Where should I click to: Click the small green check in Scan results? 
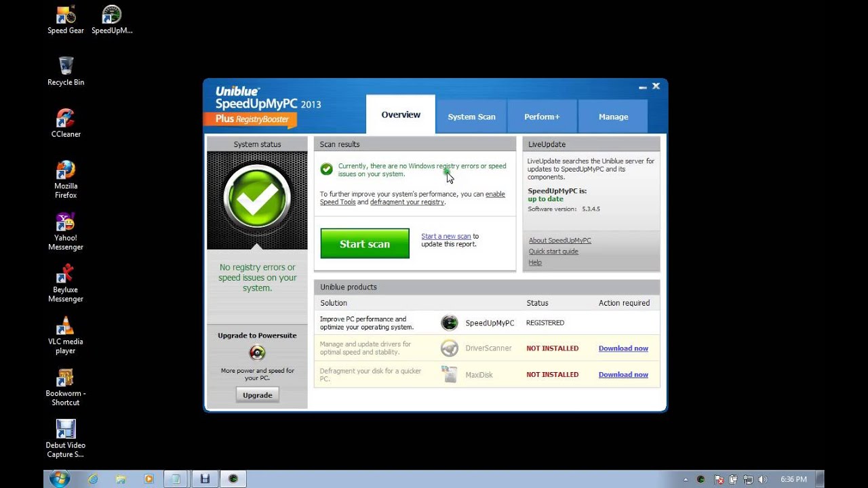(327, 169)
